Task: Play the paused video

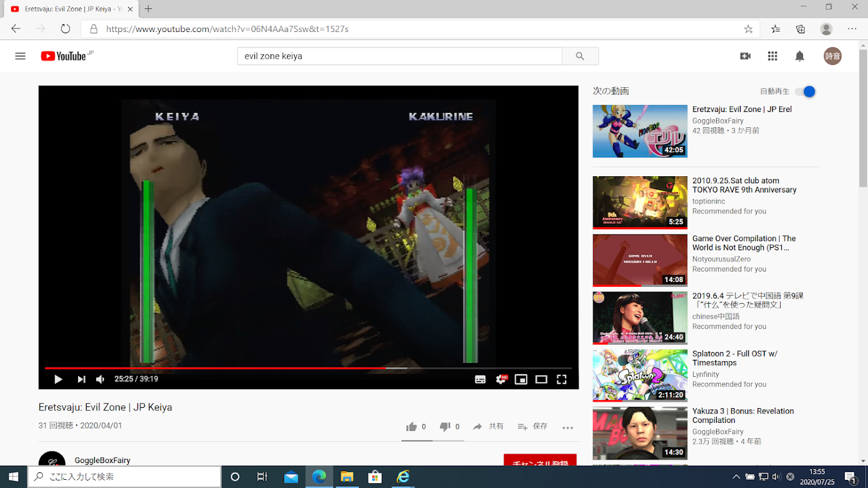Action: [58, 379]
